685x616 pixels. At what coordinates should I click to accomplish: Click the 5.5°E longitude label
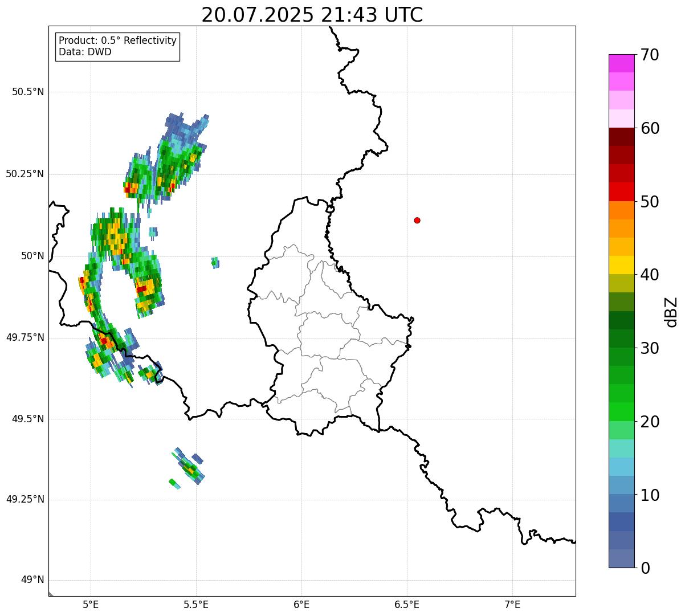pyautogui.click(x=196, y=604)
